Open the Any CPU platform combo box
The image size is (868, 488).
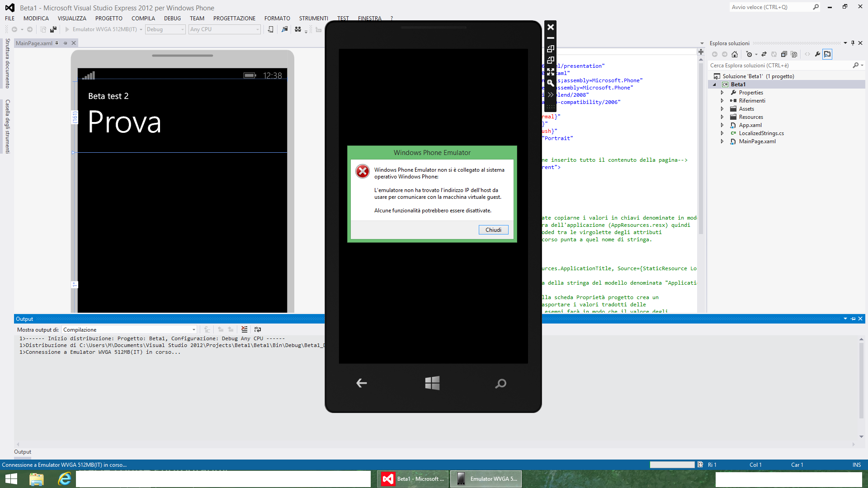pyautogui.click(x=225, y=29)
